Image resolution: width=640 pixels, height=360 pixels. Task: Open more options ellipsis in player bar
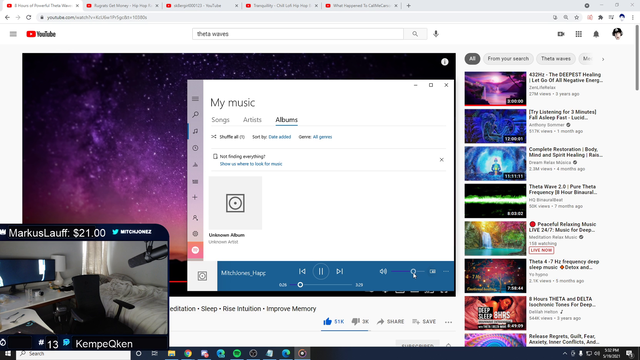point(446,271)
